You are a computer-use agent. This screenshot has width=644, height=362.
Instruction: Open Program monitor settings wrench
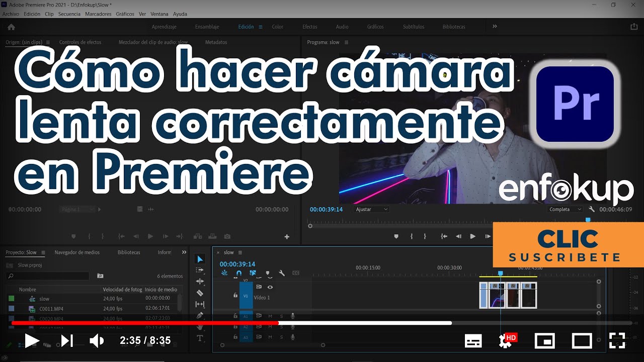point(592,209)
